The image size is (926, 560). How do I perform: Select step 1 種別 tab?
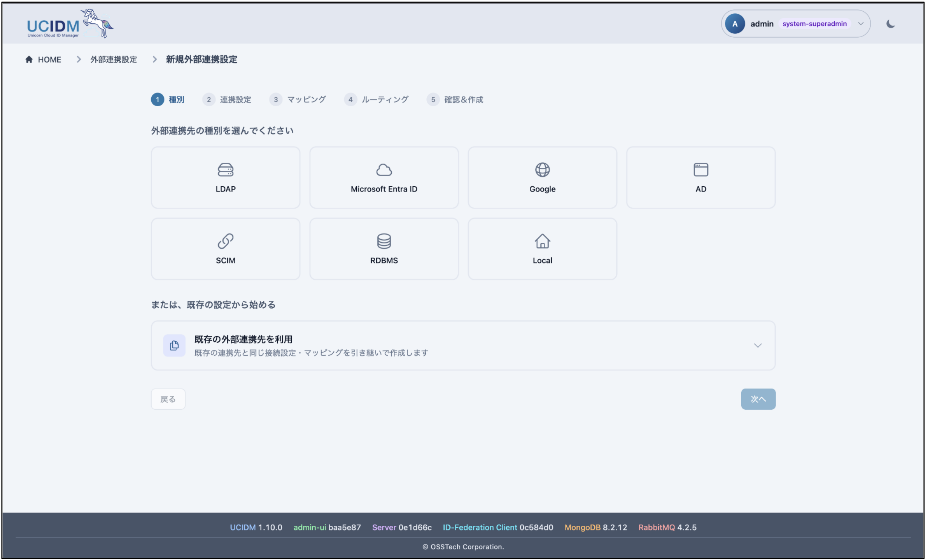[168, 99]
